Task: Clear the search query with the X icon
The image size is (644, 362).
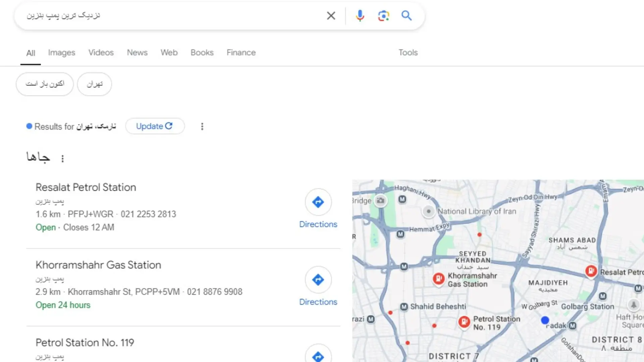Action: [x=331, y=15]
